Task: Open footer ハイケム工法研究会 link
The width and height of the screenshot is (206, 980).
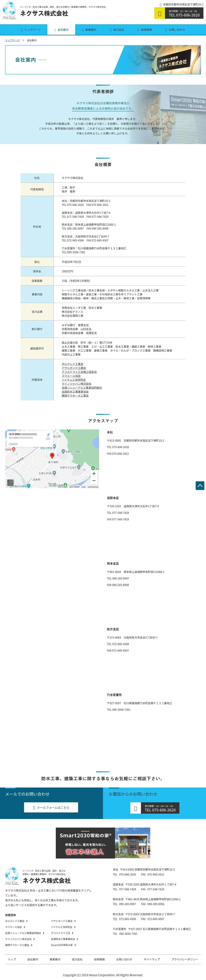Action: coord(64,927)
